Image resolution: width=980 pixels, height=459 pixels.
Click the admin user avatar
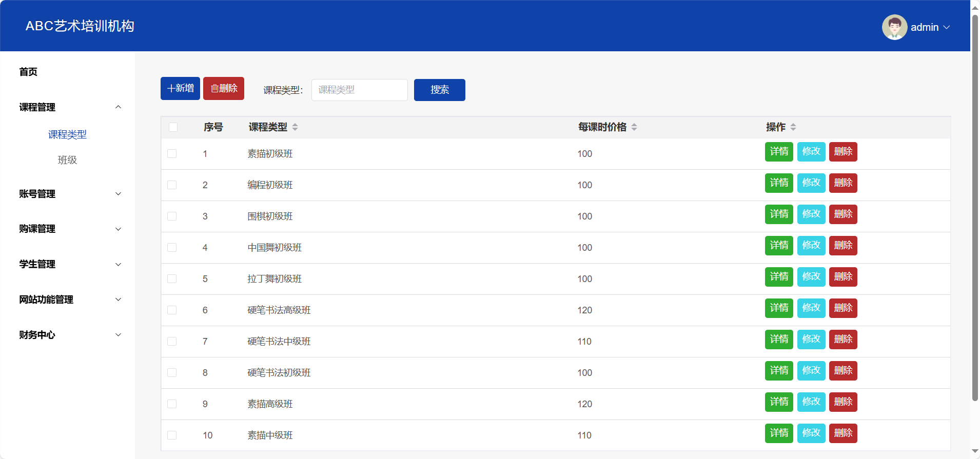[894, 27]
